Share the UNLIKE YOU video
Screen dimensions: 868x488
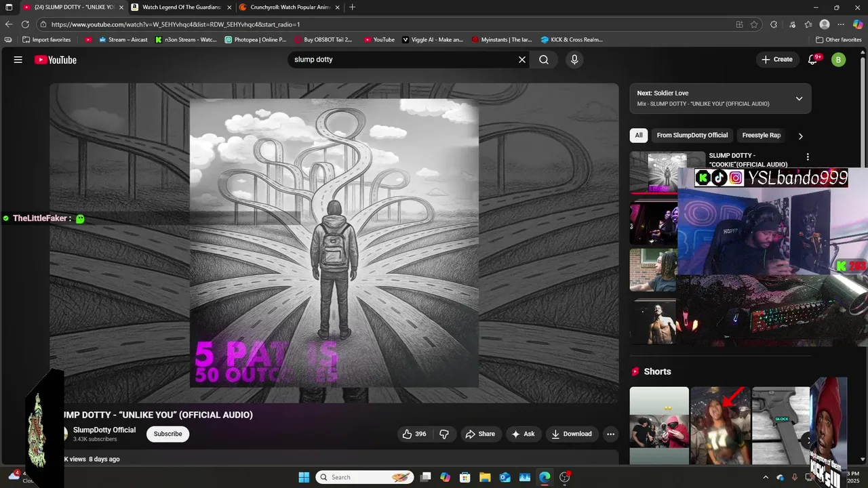tap(480, 434)
